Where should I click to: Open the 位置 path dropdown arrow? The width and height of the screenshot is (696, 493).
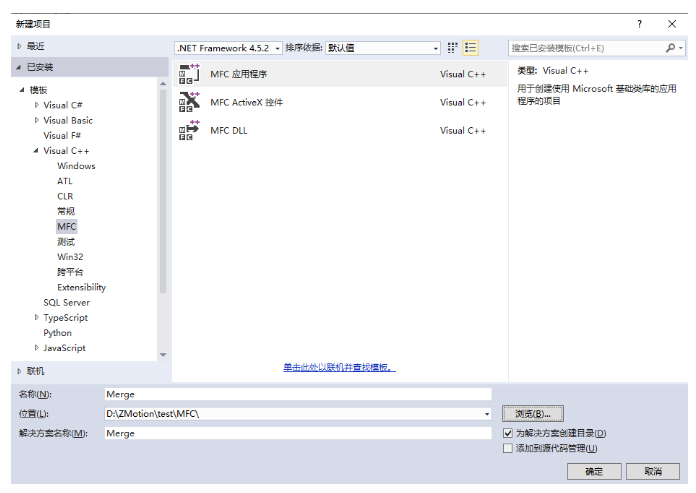click(x=487, y=414)
